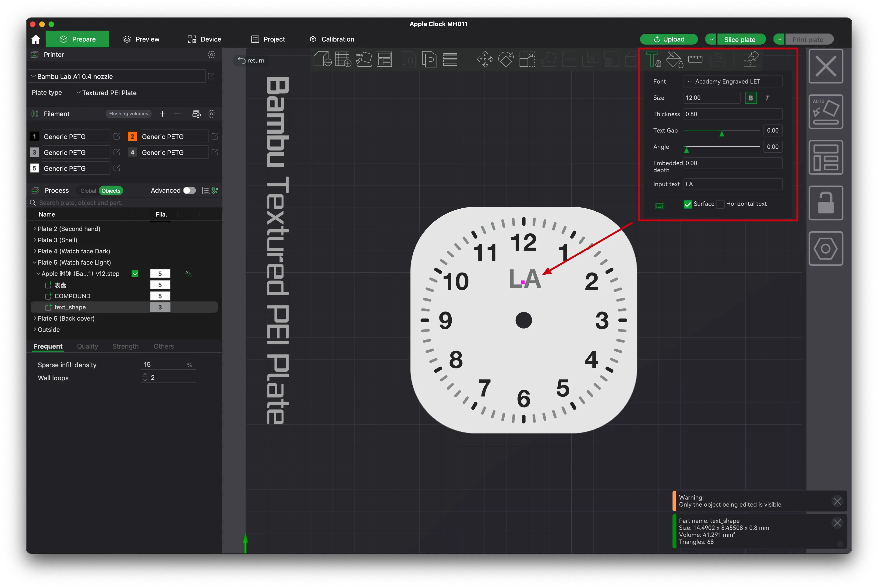Image resolution: width=878 pixels, height=588 pixels.
Task: Select the Add object cube tool
Action: click(322, 59)
